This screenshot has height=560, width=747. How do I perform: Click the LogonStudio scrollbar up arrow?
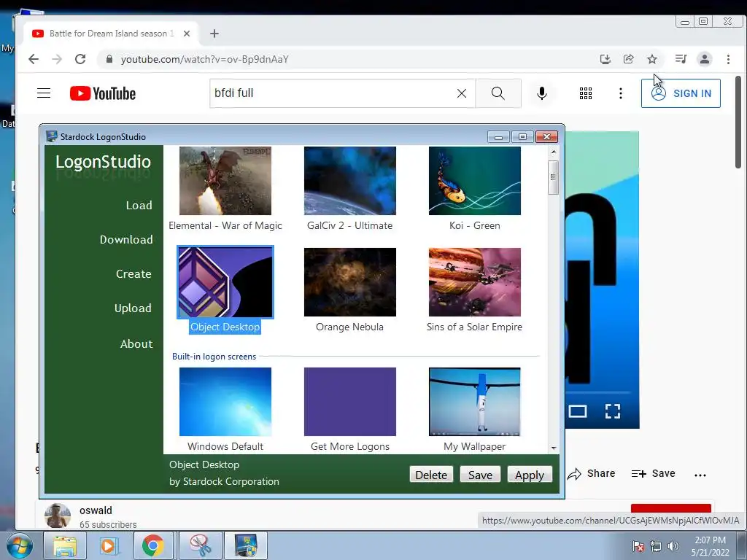[x=553, y=152]
